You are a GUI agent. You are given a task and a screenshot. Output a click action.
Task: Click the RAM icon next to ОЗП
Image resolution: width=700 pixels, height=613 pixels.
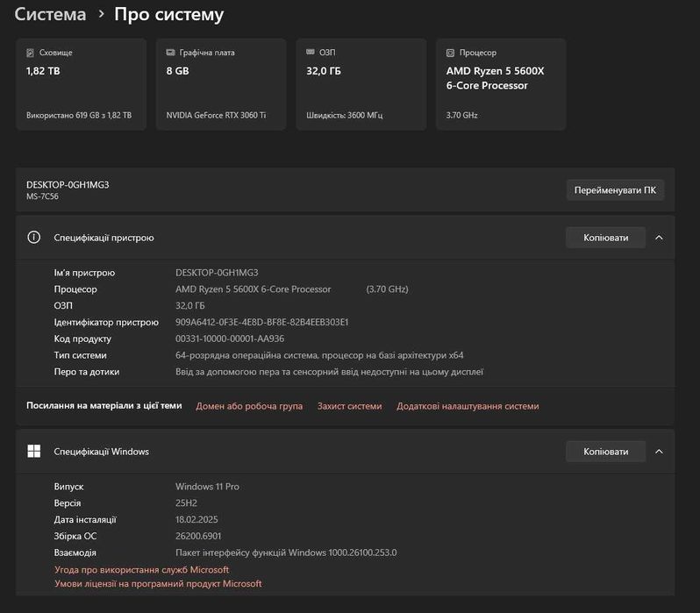311,53
